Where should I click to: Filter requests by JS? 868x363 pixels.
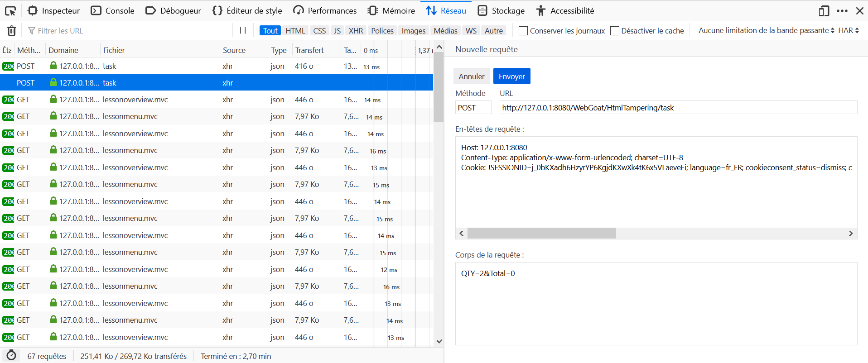click(337, 31)
